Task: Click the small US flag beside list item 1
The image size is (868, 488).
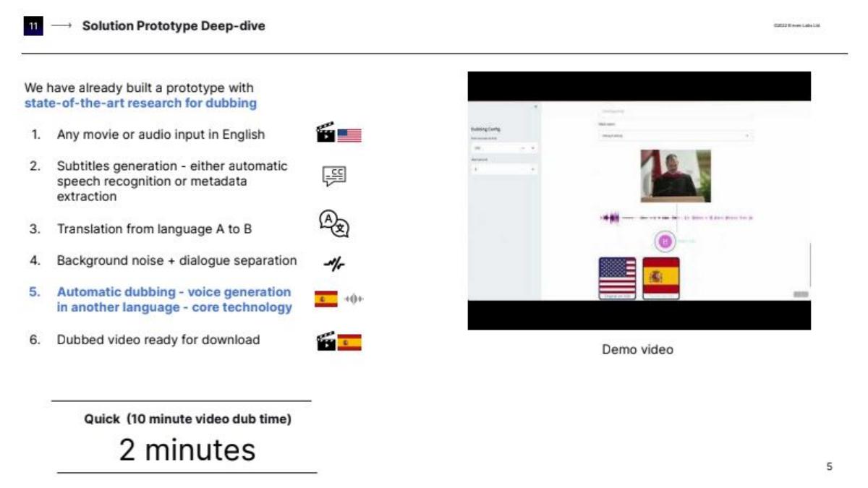Action: pyautogui.click(x=349, y=135)
